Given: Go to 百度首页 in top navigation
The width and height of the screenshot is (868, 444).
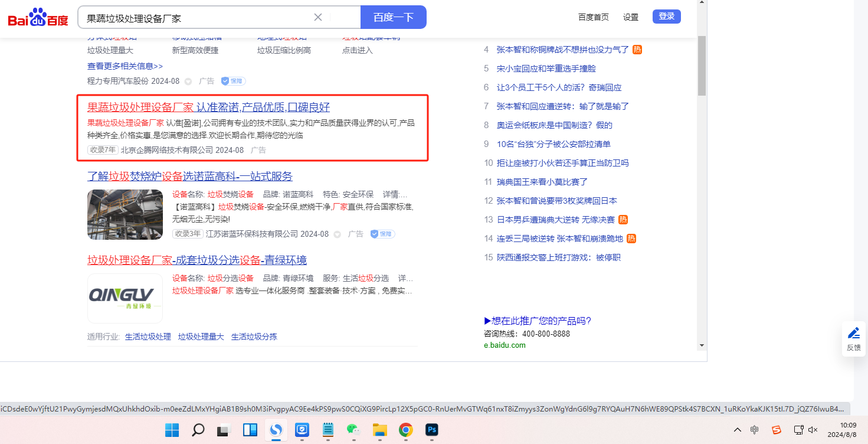Looking at the screenshot, I should (593, 17).
